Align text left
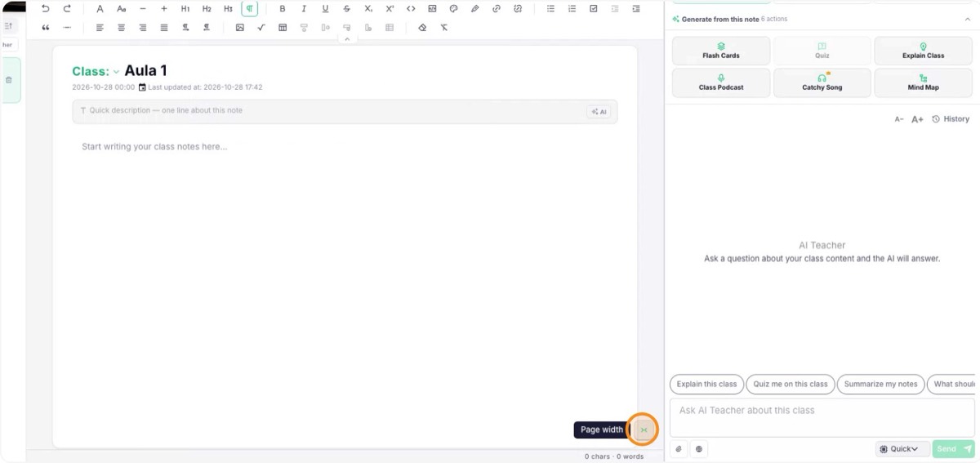The height and width of the screenshot is (463, 980). pyautogui.click(x=100, y=27)
